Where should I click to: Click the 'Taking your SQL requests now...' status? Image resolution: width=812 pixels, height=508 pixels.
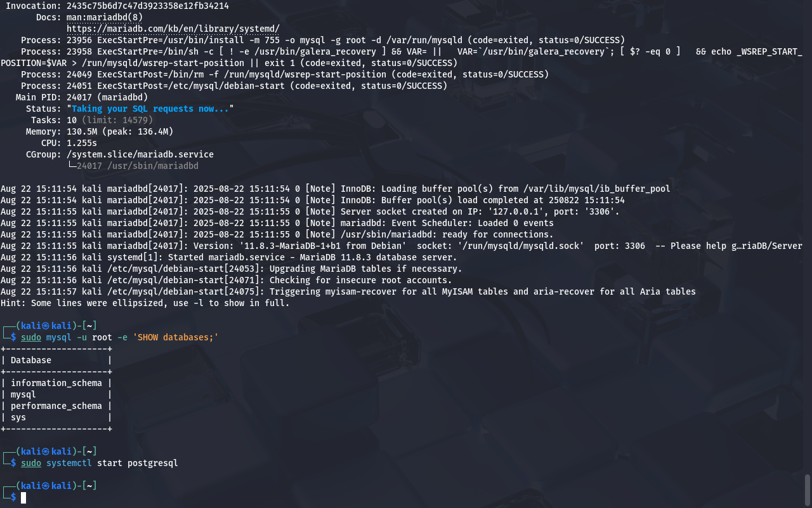(x=150, y=109)
